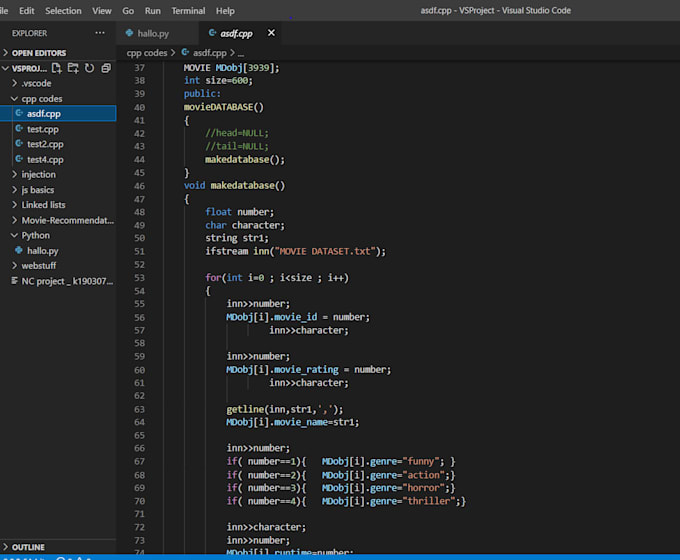Open the Go menu
Image resolution: width=680 pixels, height=560 pixels.
[x=128, y=11]
